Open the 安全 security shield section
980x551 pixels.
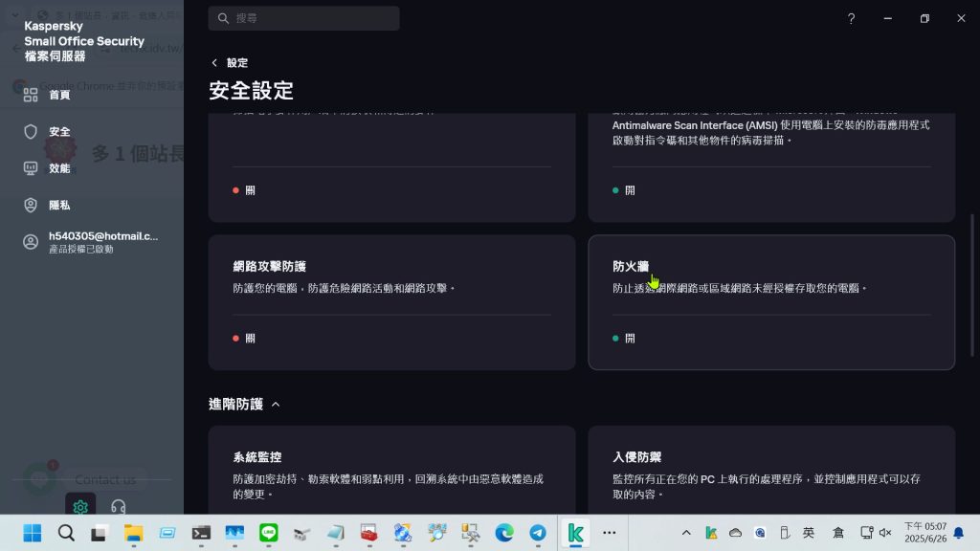58,131
